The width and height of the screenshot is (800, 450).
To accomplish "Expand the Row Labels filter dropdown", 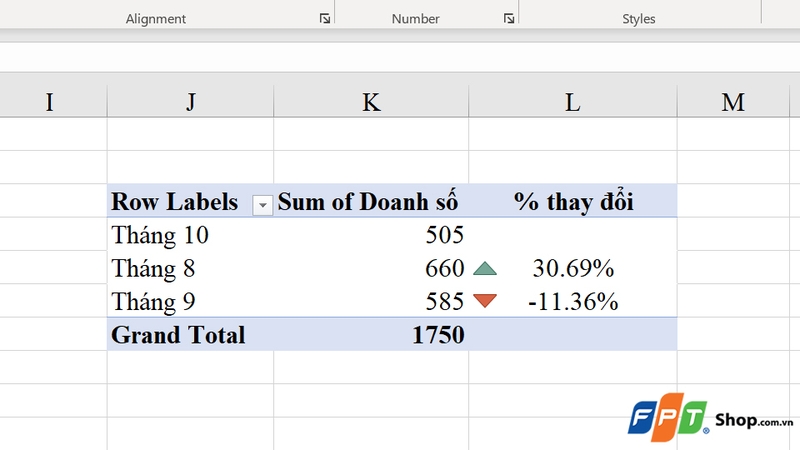I will 262,204.
